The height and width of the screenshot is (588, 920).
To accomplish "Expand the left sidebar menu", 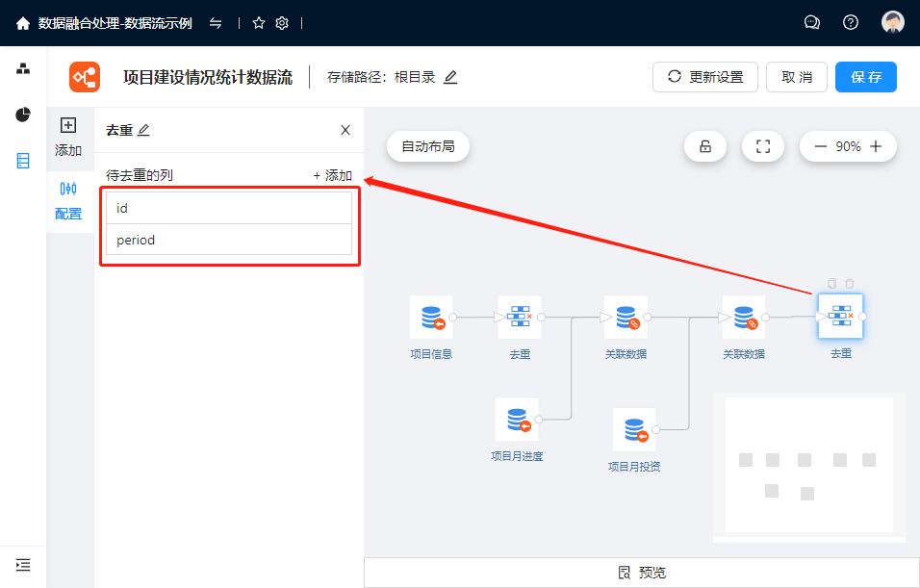I will [23, 565].
